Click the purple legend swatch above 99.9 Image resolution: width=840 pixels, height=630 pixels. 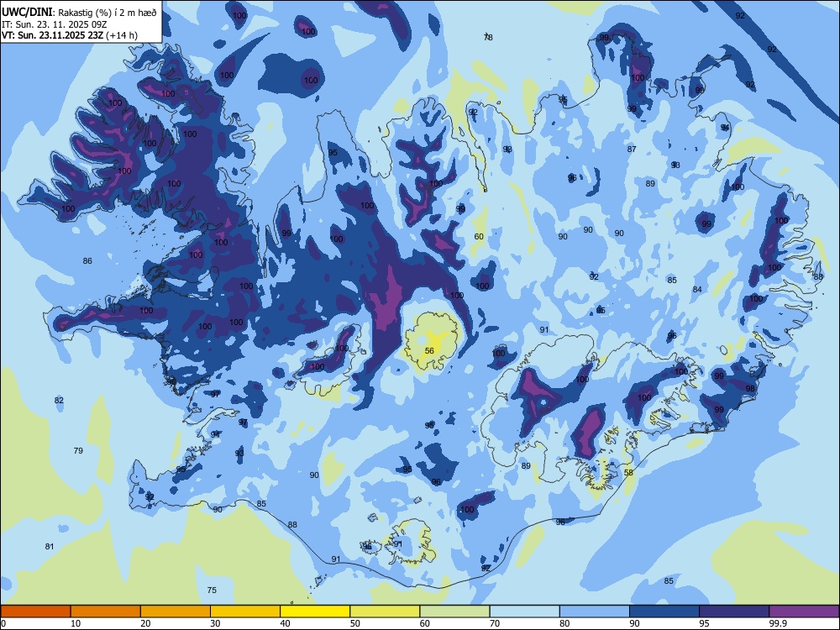[x=804, y=612]
